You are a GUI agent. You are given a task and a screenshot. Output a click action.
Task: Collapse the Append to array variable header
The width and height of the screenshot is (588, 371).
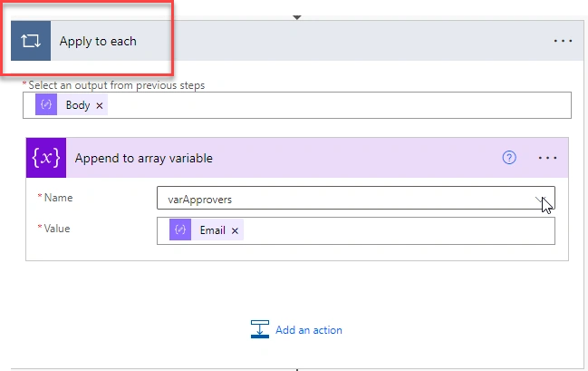click(297, 158)
